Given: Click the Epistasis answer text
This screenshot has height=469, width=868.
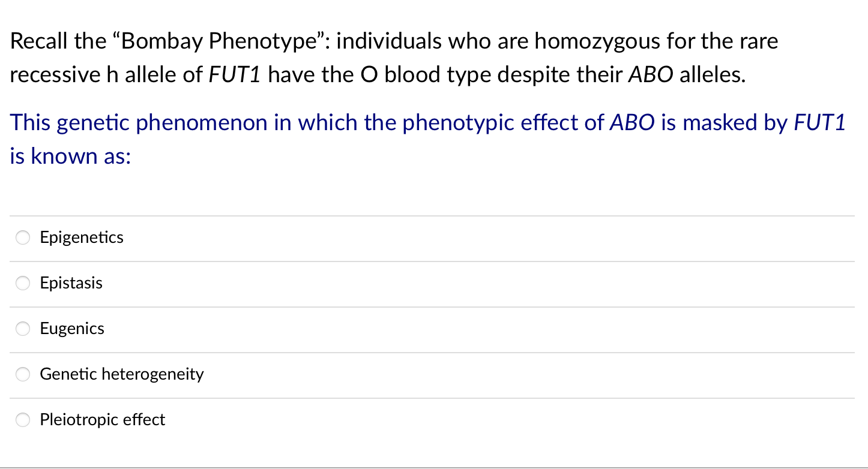Looking at the screenshot, I should pyautogui.click(x=71, y=283).
